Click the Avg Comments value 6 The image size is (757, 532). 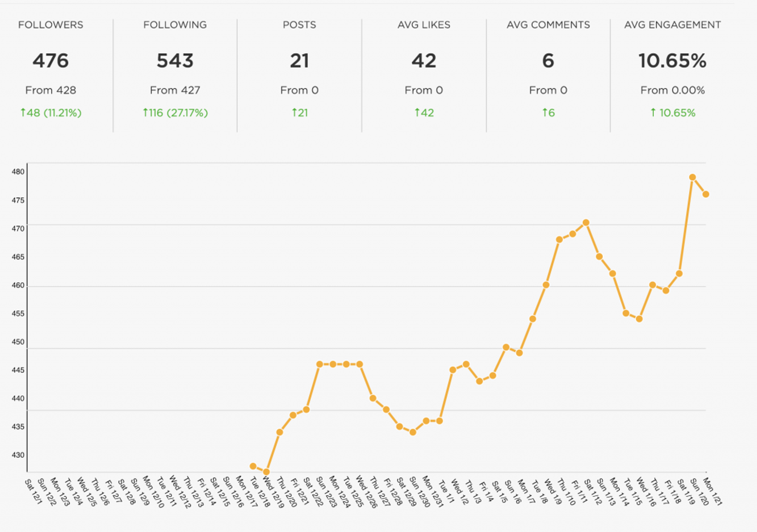pyautogui.click(x=548, y=61)
